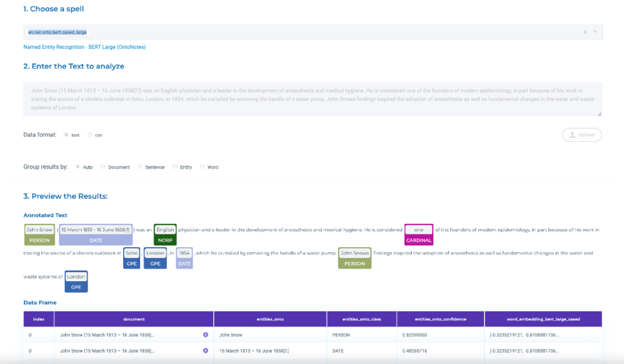The image size is (624, 364).
Task: Click the CARDINAL tag under one
Action: (419, 240)
